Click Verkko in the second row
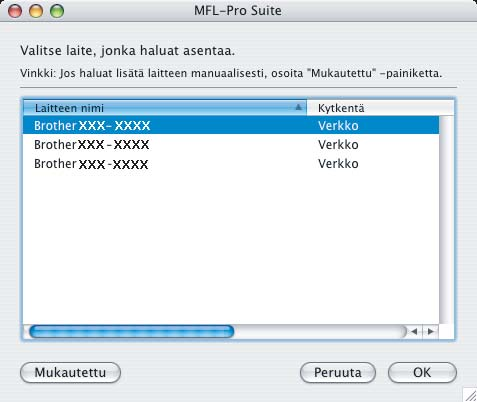Screen dimensions: 477x402 (x=338, y=145)
